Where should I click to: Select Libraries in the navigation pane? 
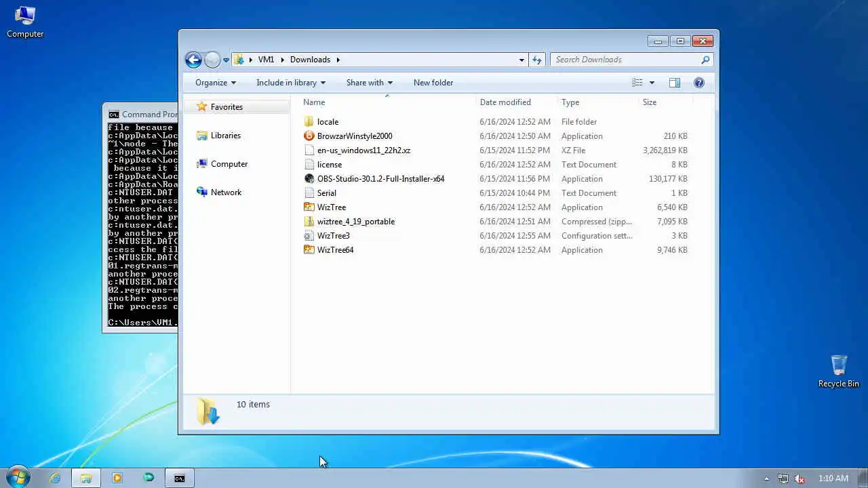225,136
